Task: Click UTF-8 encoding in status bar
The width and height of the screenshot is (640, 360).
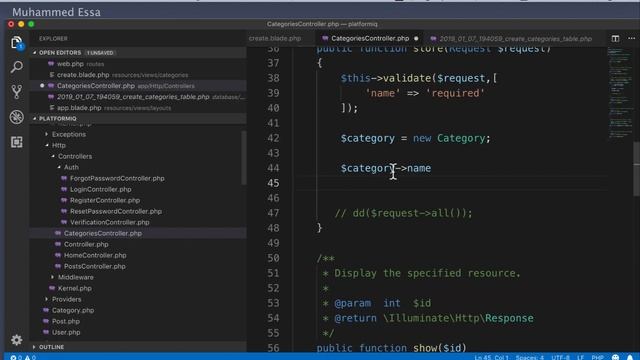Action: point(560,358)
